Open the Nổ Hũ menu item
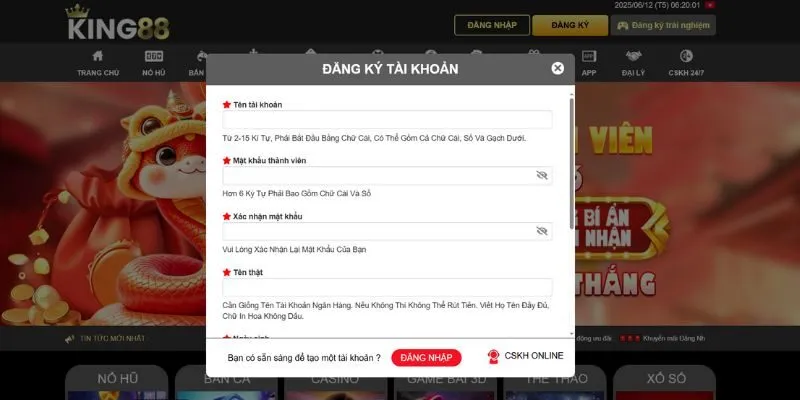The width and height of the screenshot is (800, 400). [154, 63]
